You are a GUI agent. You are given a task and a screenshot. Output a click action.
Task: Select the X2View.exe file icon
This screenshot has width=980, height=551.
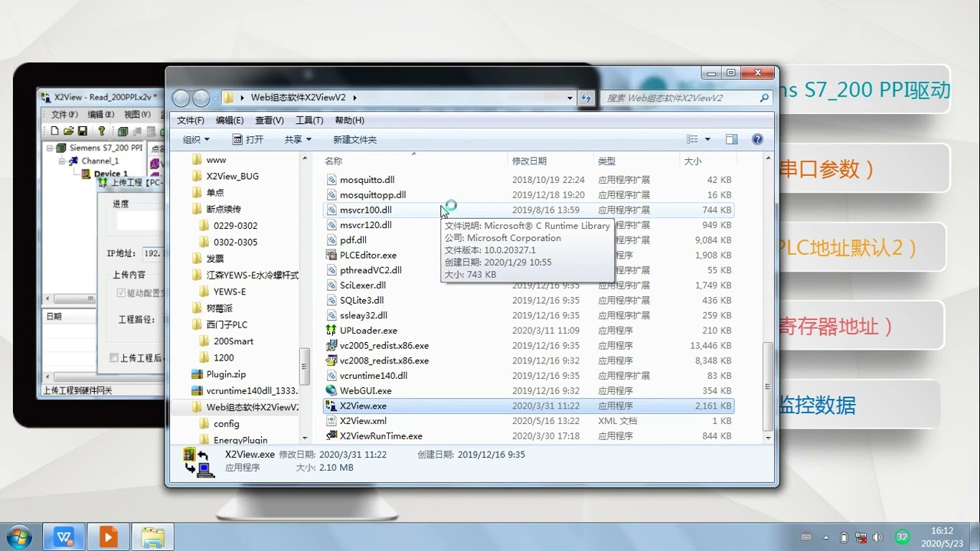[x=332, y=406]
